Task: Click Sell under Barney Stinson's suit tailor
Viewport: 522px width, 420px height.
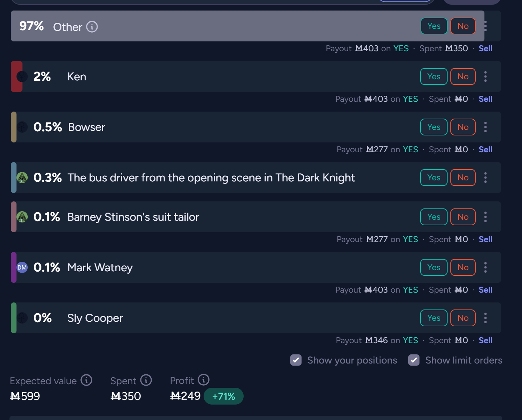Action: [x=485, y=239]
